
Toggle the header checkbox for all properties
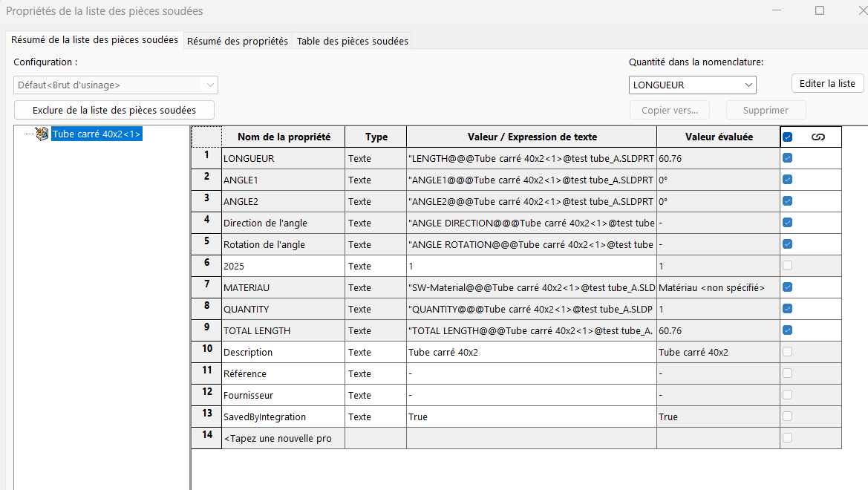(x=787, y=137)
